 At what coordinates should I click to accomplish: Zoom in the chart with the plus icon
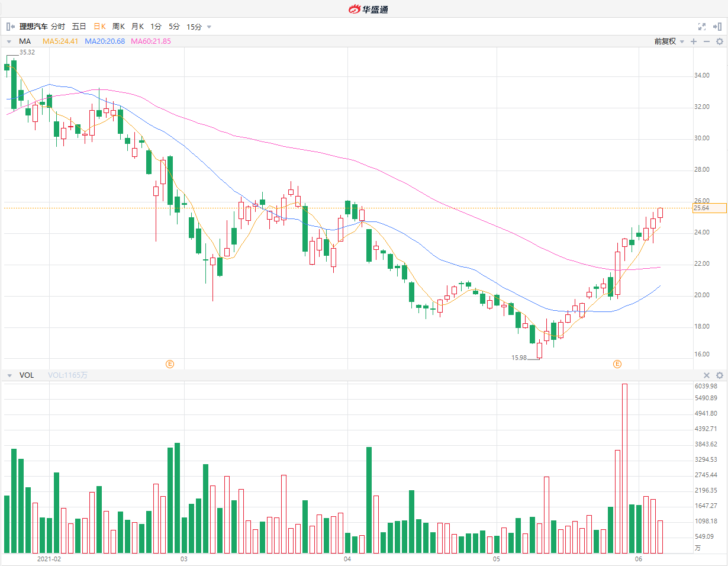click(694, 41)
